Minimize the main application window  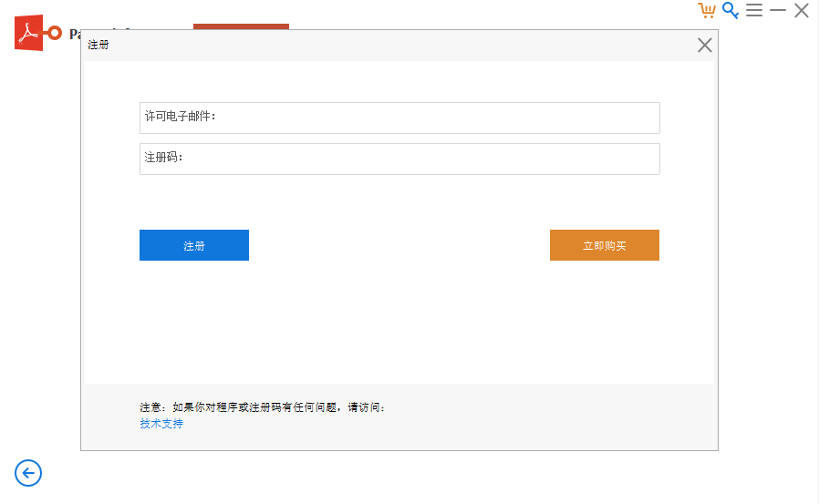point(778,10)
